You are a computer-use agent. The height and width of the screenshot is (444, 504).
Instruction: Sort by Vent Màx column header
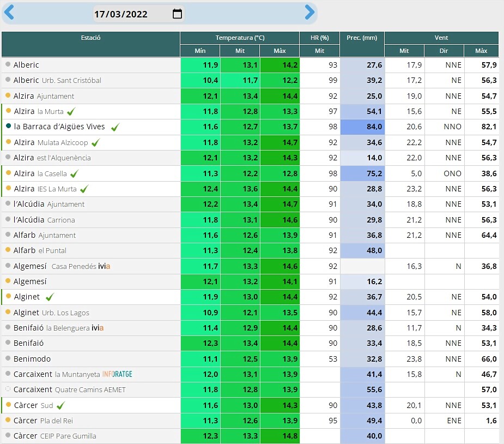pos(481,51)
